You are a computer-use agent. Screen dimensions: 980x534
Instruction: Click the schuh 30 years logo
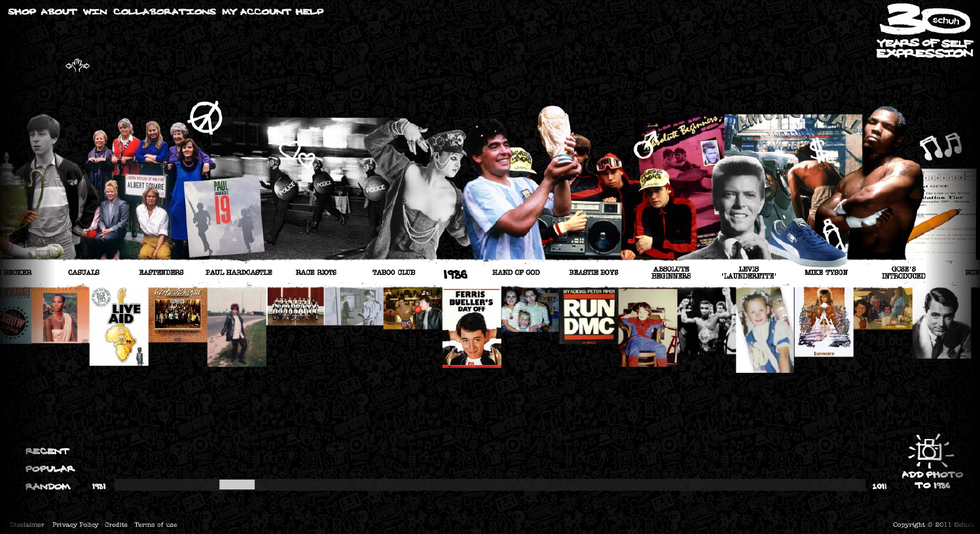click(x=924, y=31)
